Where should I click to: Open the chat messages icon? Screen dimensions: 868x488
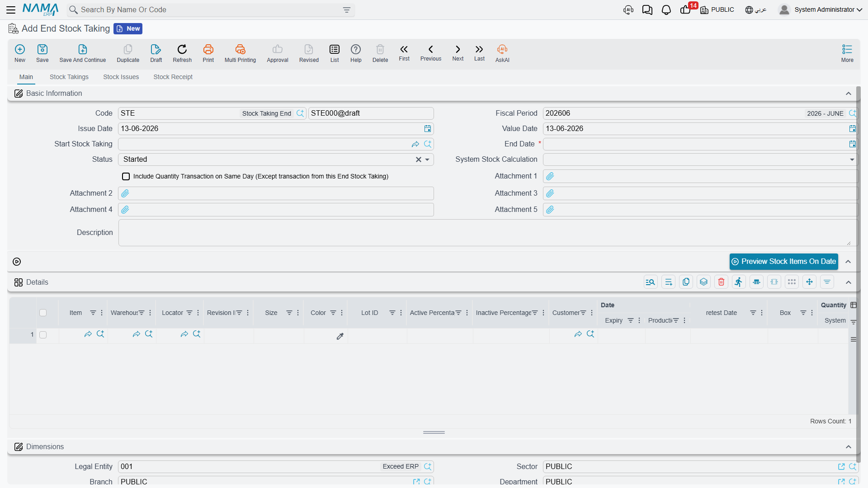pos(647,10)
